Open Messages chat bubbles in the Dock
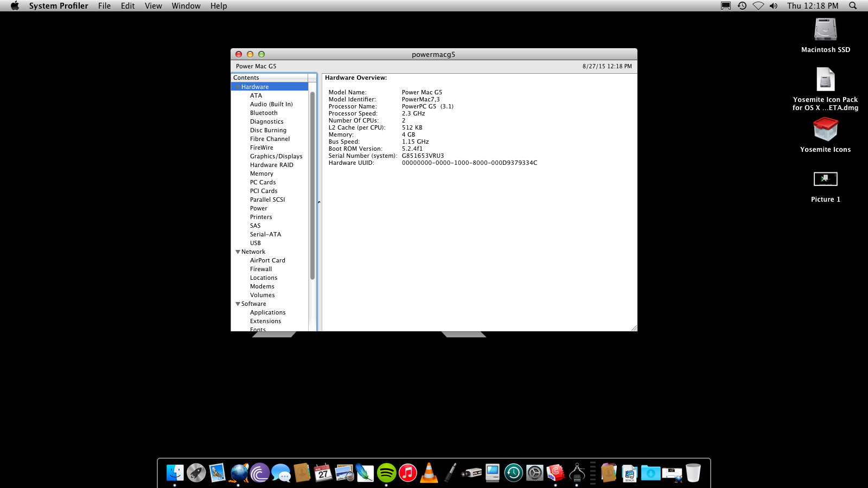The image size is (868, 488). point(281,473)
